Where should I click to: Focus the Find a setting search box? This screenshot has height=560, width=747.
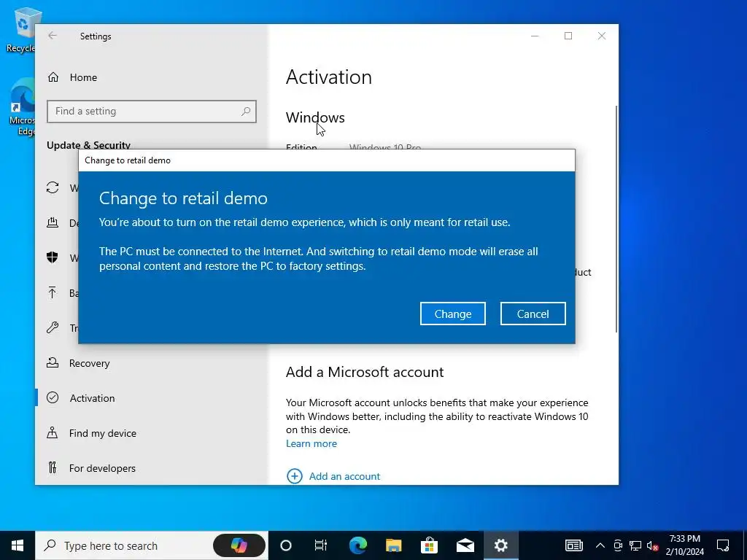(152, 112)
